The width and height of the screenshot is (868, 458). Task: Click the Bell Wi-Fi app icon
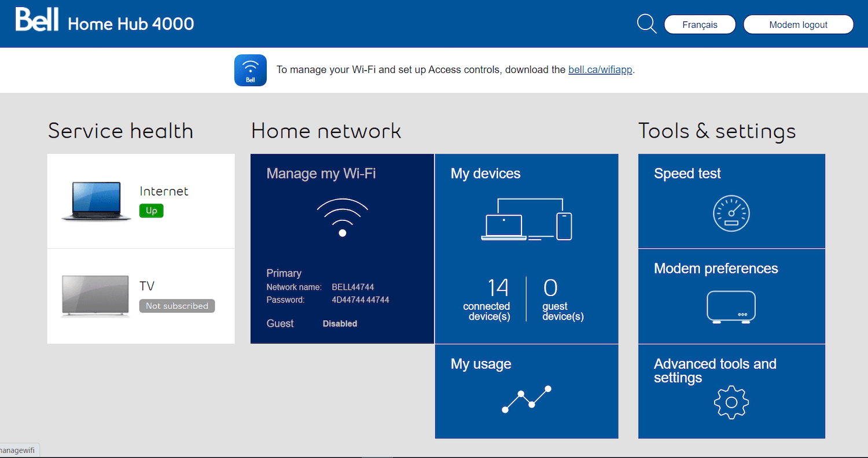click(x=250, y=70)
